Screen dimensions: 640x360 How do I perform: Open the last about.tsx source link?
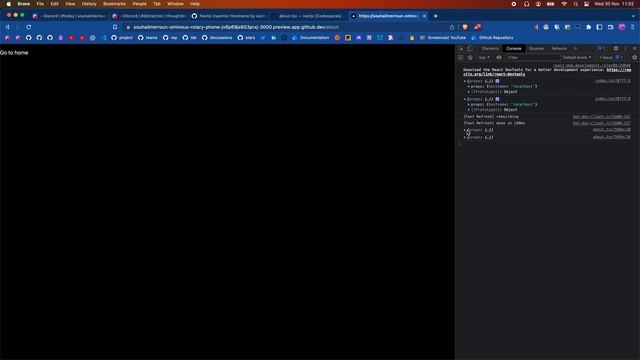point(611,137)
